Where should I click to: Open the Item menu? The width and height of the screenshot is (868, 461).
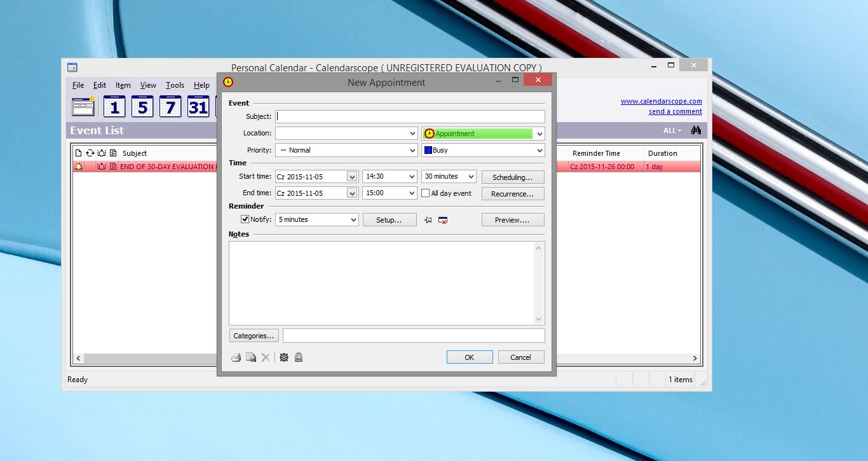tap(123, 85)
